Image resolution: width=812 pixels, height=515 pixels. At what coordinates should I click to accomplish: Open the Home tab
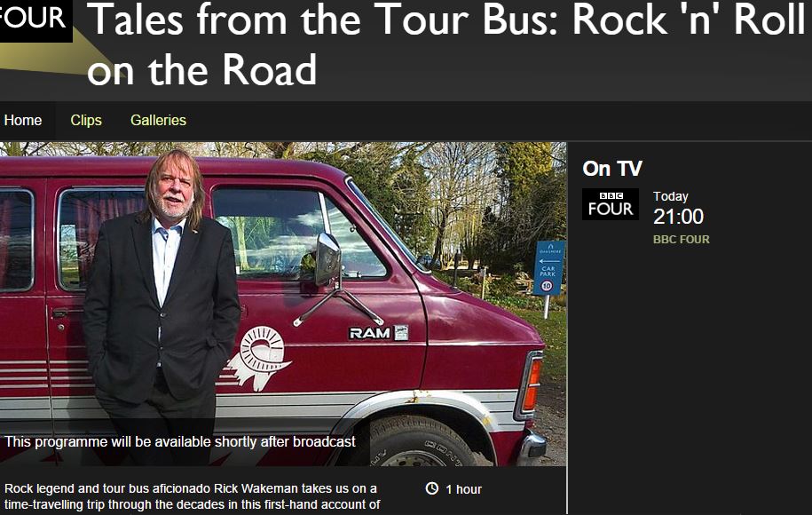[x=23, y=120]
